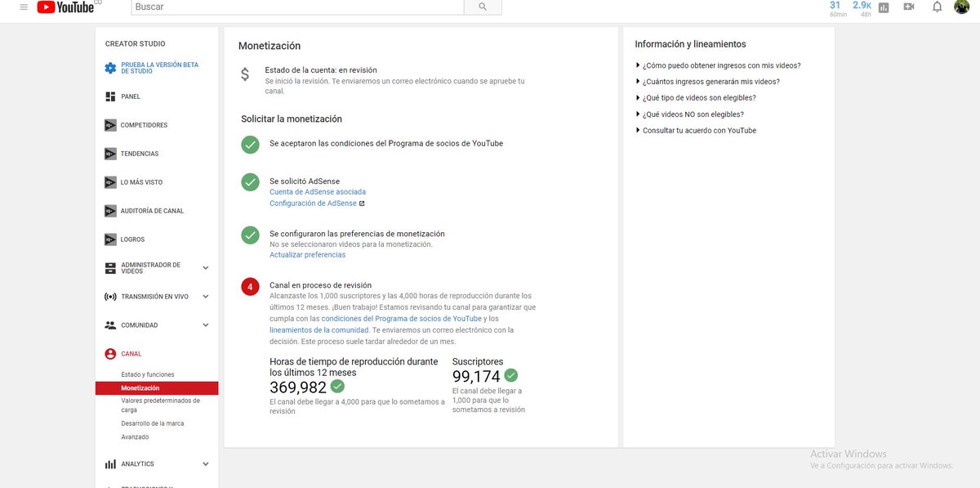Click the red Canal account icon
Image resolution: width=980 pixels, height=488 pixels.
point(110,354)
